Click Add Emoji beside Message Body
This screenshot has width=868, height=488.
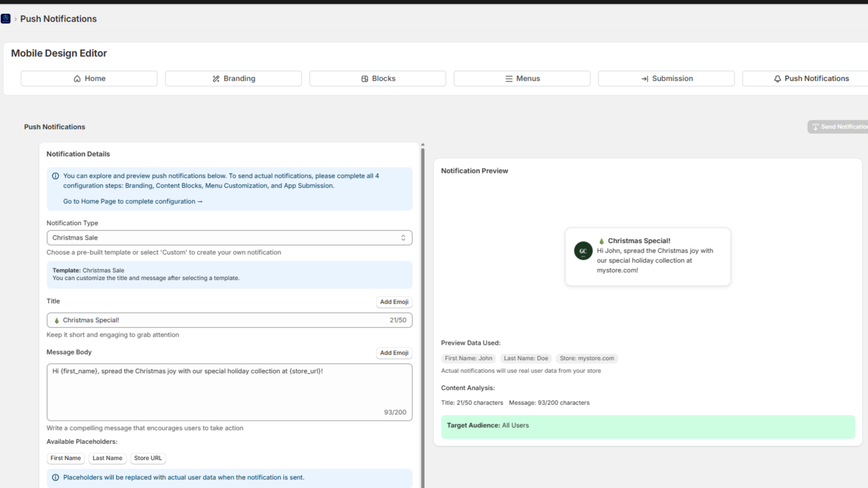pyautogui.click(x=394, y=353)
